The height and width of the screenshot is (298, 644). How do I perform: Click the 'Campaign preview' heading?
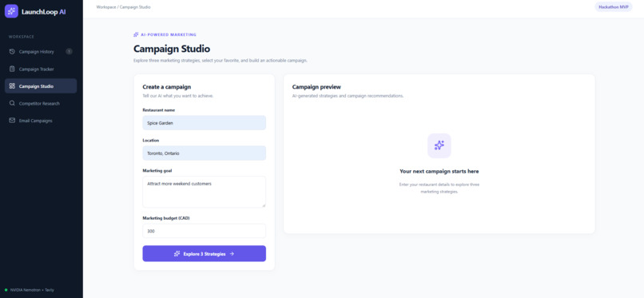[316, 87]
